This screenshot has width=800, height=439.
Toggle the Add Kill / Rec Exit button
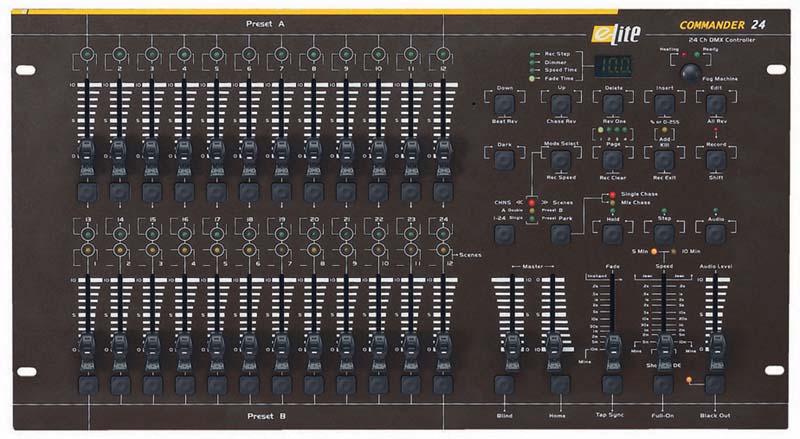tap(664, 161)
